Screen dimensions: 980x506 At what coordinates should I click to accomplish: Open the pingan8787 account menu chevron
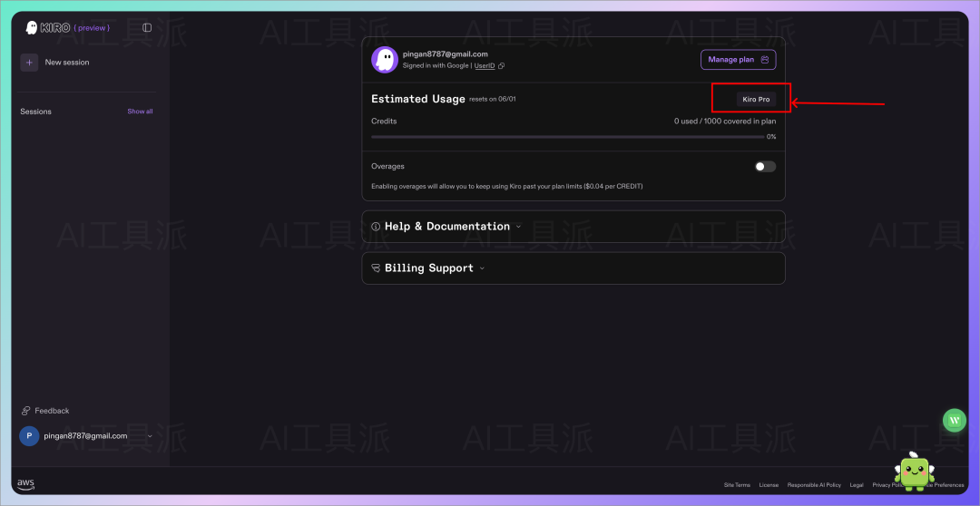coord(150,436)
